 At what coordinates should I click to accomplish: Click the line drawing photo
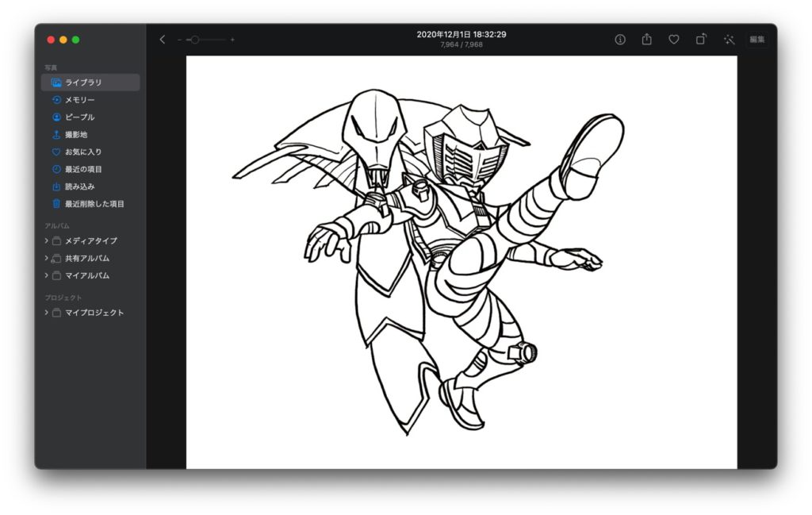(x=462, y=262)
